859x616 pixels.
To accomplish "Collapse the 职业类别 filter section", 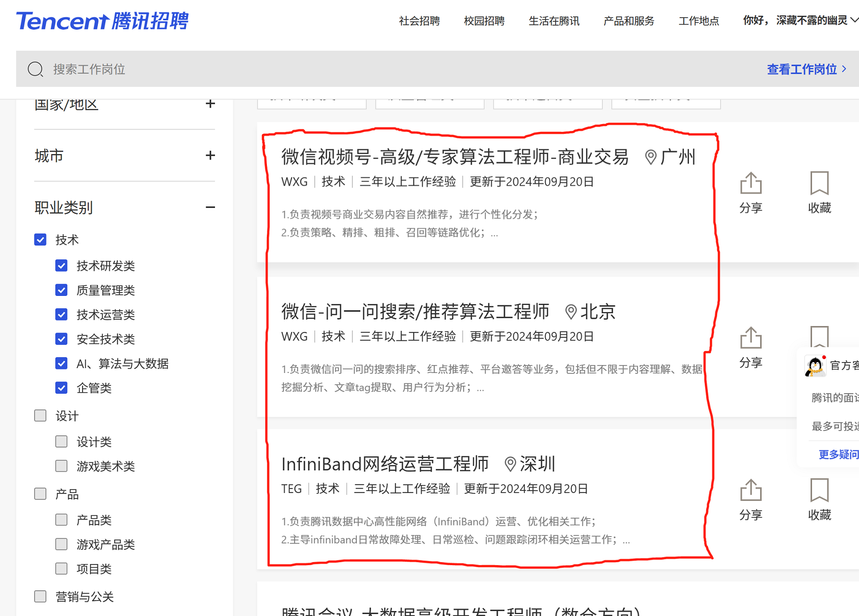I will coord(211,207).
